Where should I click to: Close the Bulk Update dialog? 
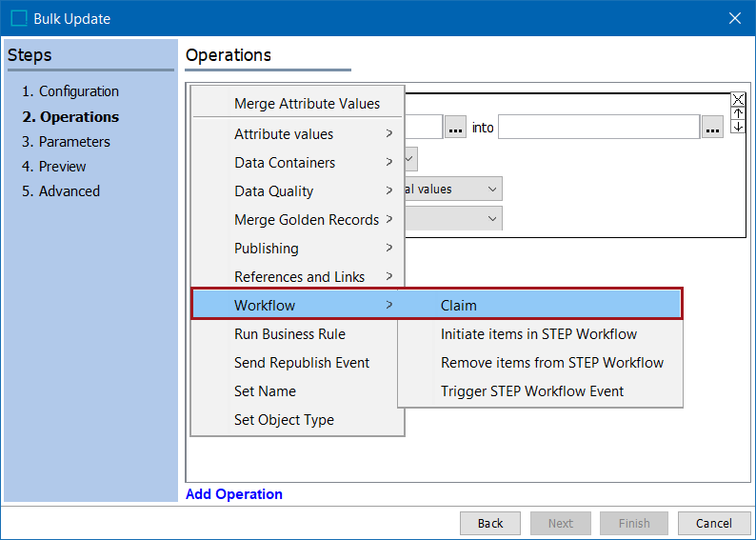(x=735, y=18)
